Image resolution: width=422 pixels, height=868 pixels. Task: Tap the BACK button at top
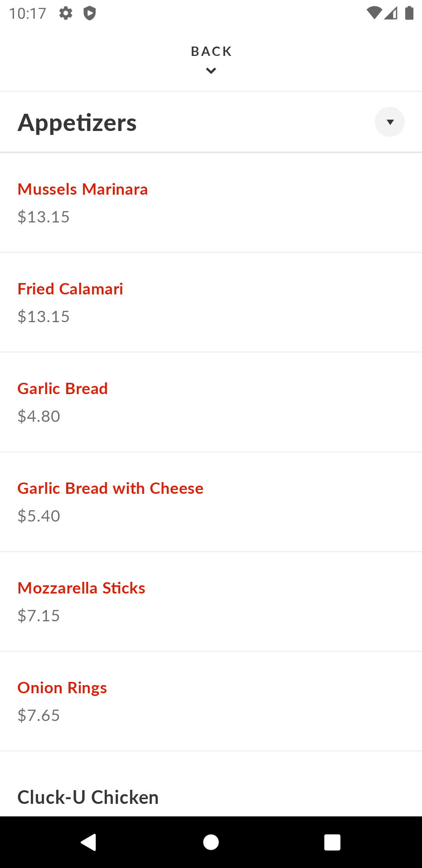tap(211, 51)
